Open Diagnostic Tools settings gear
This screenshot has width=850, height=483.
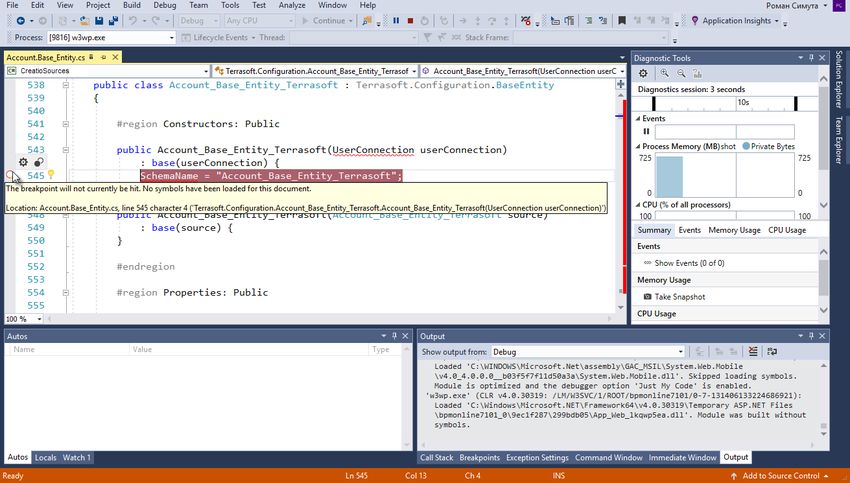tap(643, 73)
